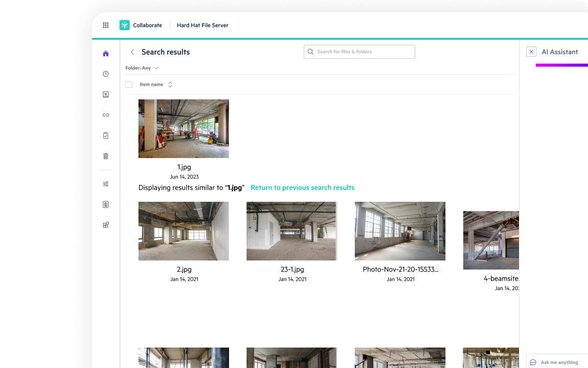Open Trash in the sidebar
The width and height of the screenshot is (588, 368).
106,156
